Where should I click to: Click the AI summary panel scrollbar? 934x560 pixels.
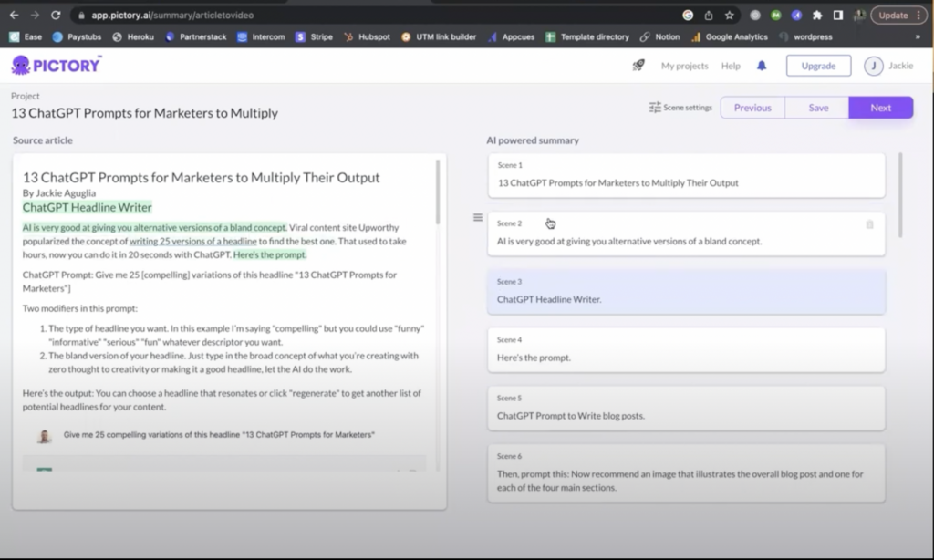[x=899, y=195]
